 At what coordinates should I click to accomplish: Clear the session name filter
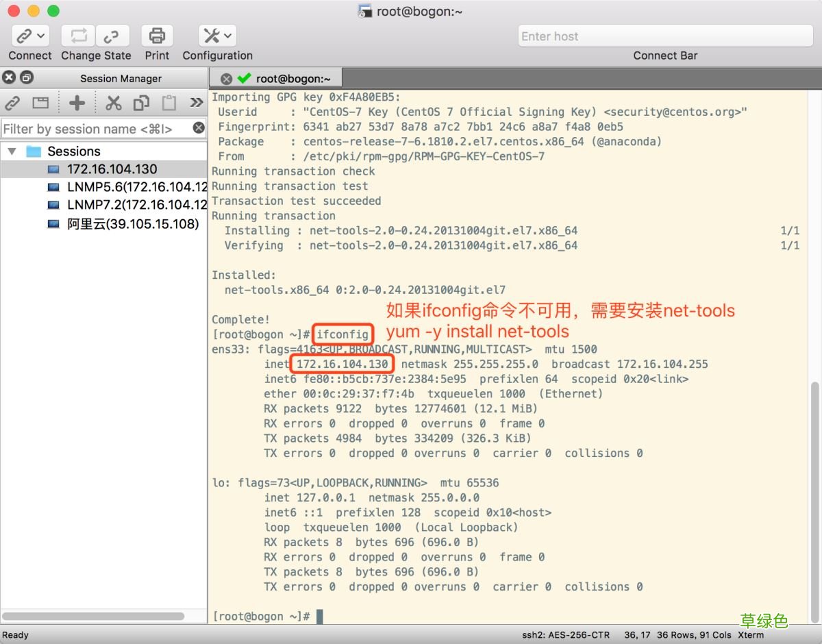tap(198, 127)
